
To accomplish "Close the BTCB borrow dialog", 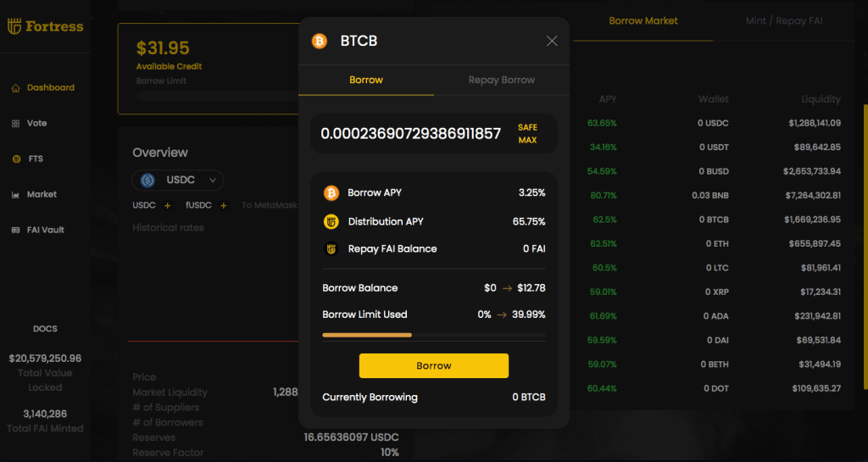I will (552, 41).
